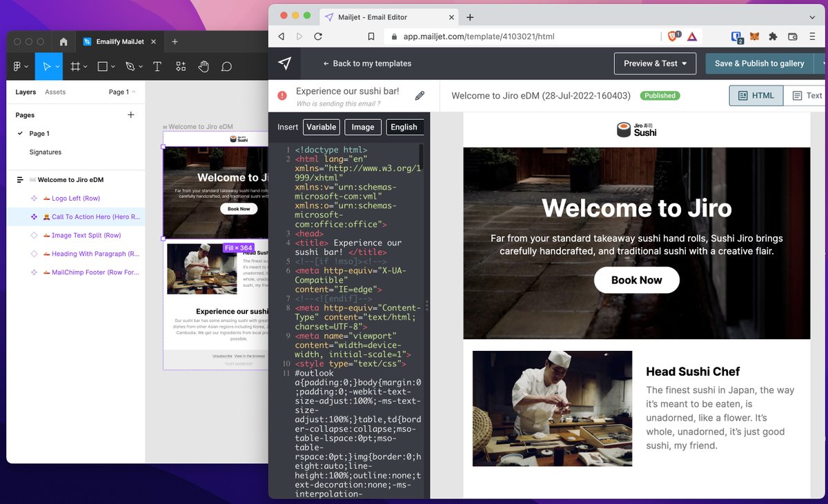Open the Bitwarden extension icon
Screen dimensions: 828x504
[737, 37]
